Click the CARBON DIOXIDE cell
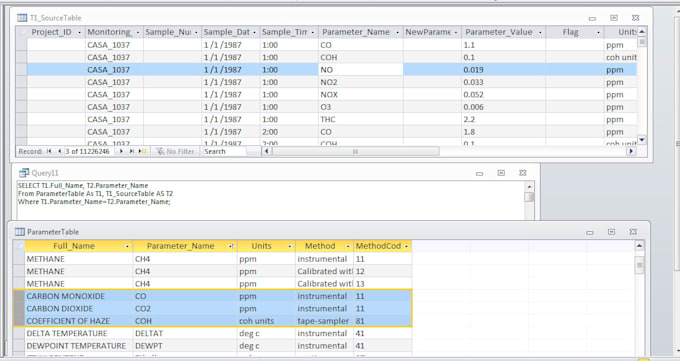The height and width of the screenshot is (361, 680). pos(79,308)
